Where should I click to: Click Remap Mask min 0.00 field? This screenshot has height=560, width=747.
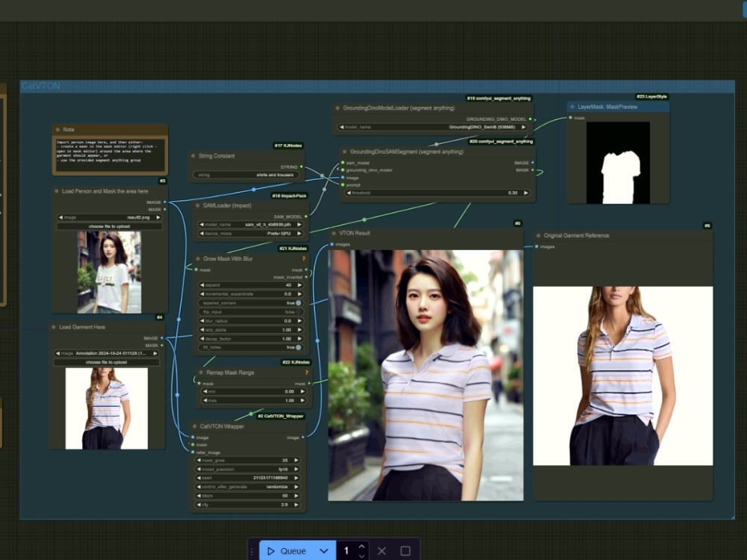[254, 391]
